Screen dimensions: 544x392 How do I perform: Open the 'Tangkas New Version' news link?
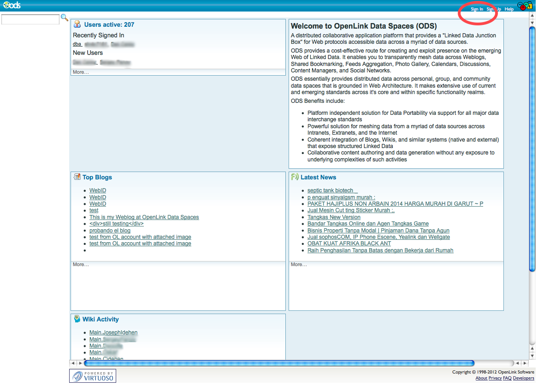pyautogui.click(x=334, y=217)
